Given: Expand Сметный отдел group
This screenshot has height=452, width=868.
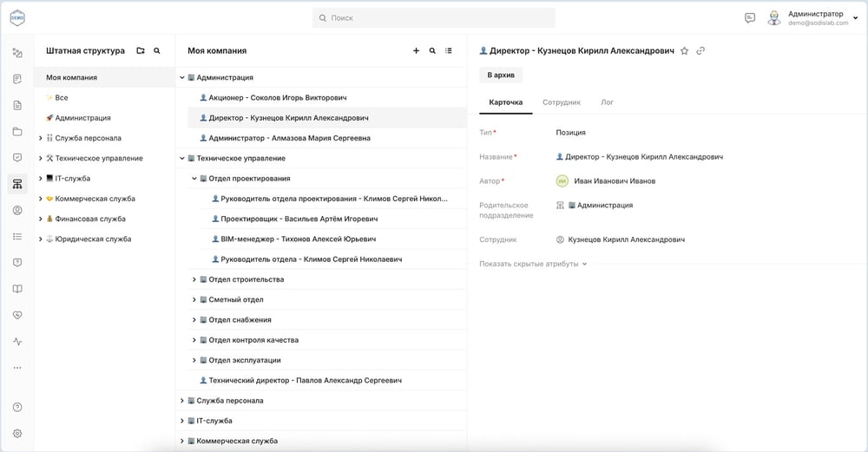Looking at the screenshot, I should (x=194, y=299).
